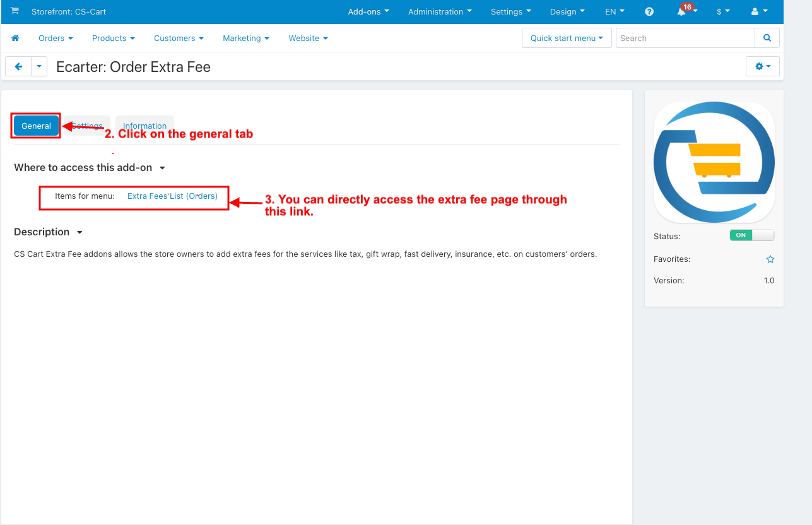Expand the dropdown beside the back arrow

(39, 66)
